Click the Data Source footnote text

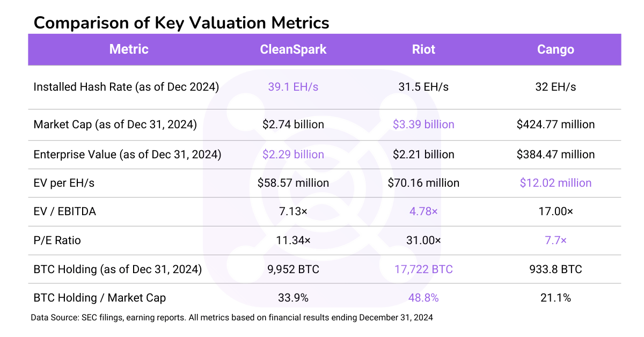point(232,318)
